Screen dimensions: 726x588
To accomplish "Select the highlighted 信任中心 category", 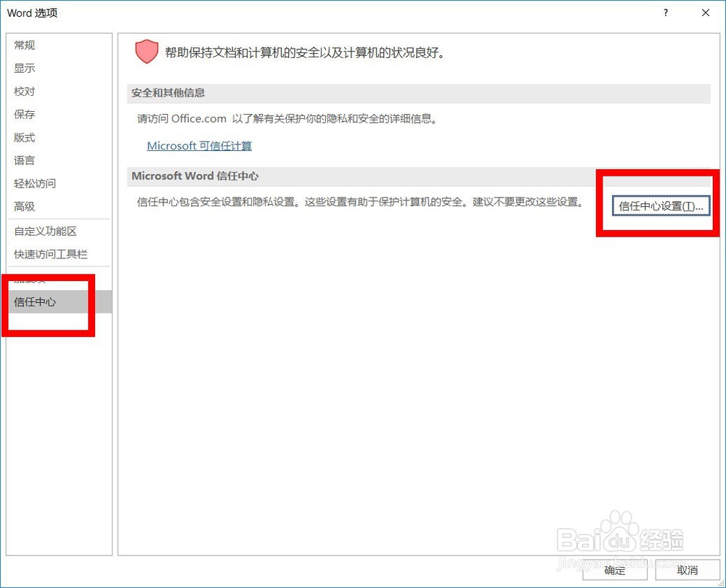I will click(x=35, y=302).
